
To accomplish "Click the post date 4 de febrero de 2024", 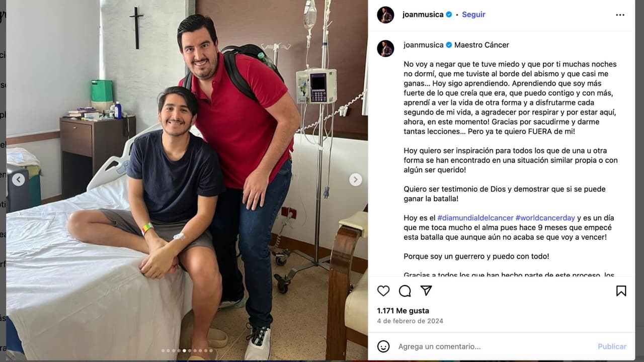I will (x=410, y=321).
